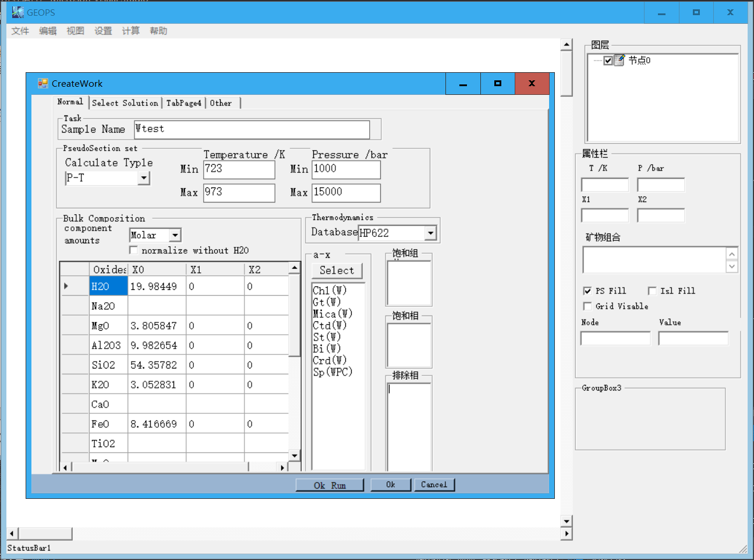Click the Sample Name input field

point(252,129)
